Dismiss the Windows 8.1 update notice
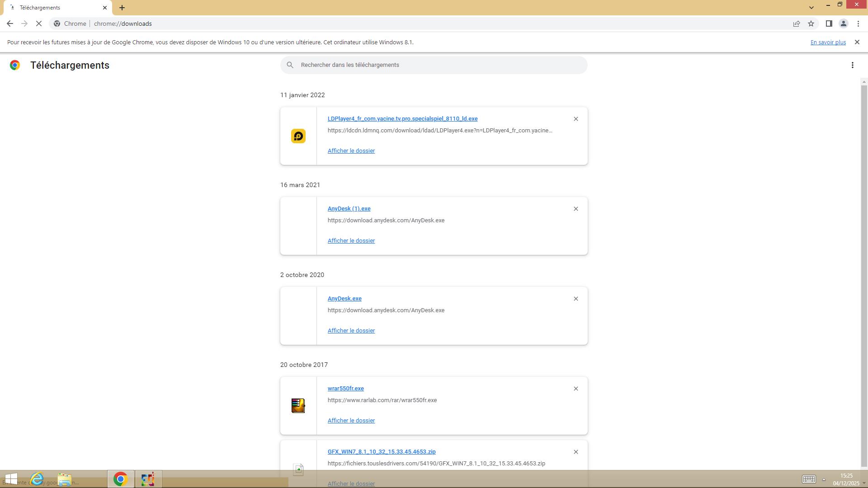Screen dimensions: 868x488 857,42
